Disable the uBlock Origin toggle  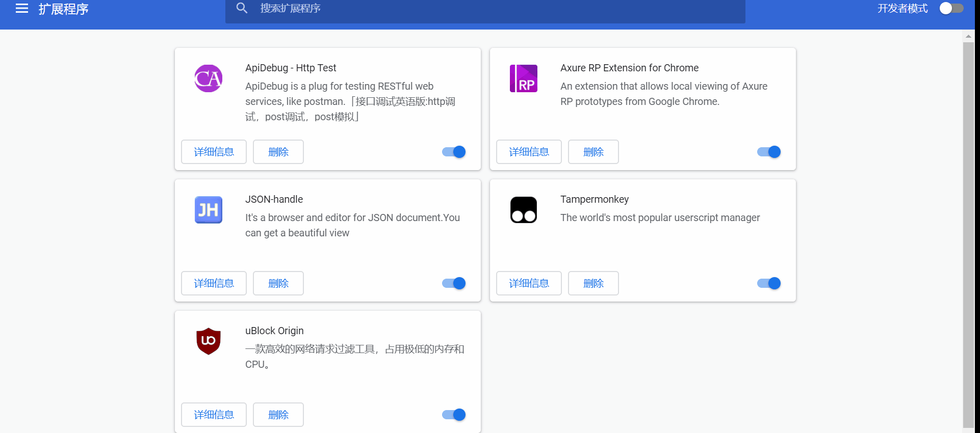(454, 415)
